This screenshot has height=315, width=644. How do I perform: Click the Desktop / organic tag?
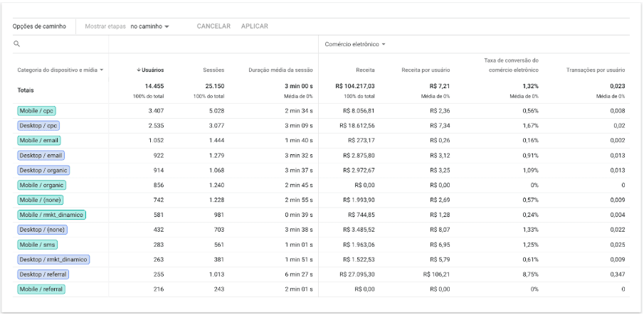click(43, 171)
